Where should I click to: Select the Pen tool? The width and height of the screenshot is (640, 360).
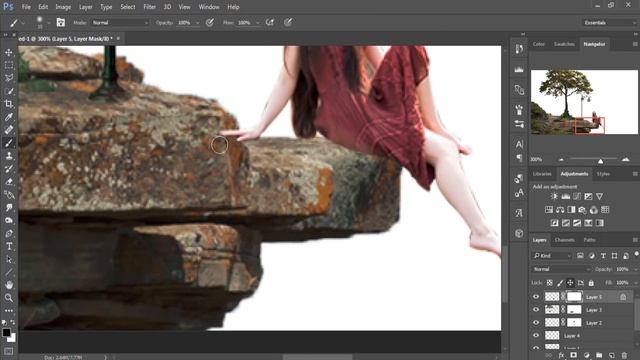[x=9, y=233]
